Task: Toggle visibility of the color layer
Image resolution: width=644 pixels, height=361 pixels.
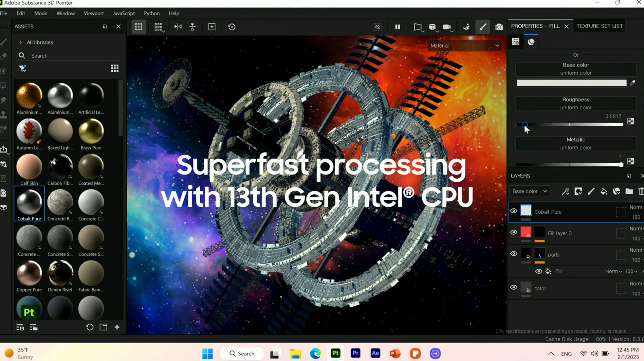Action: point(514,288)
